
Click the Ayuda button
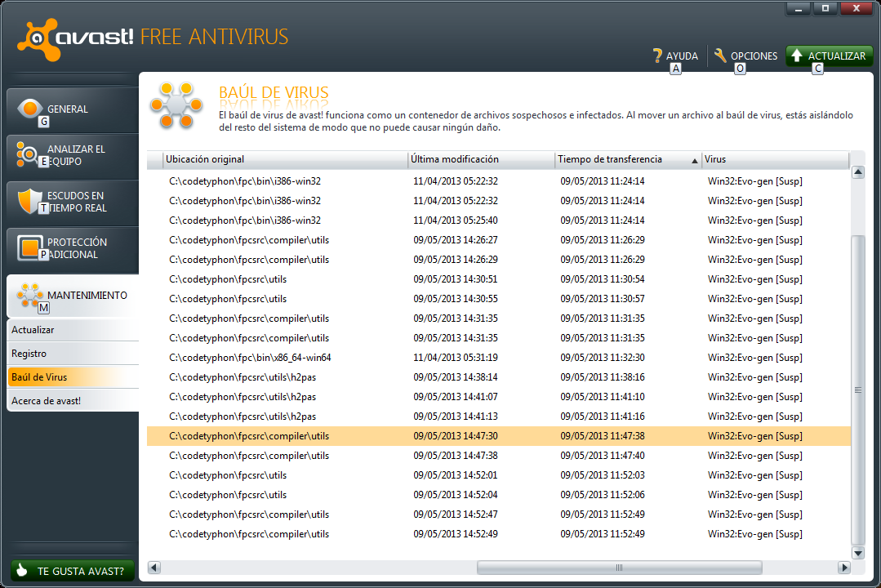click(676, 56)
